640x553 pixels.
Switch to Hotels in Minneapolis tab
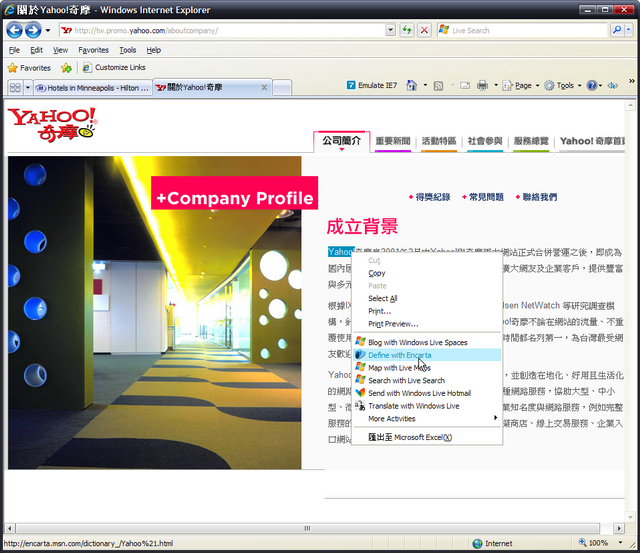coord(93,88)
